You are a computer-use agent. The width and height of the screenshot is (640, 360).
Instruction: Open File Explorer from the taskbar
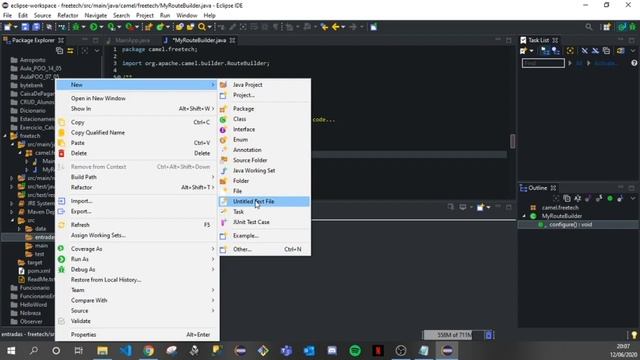tap(102, 351)
